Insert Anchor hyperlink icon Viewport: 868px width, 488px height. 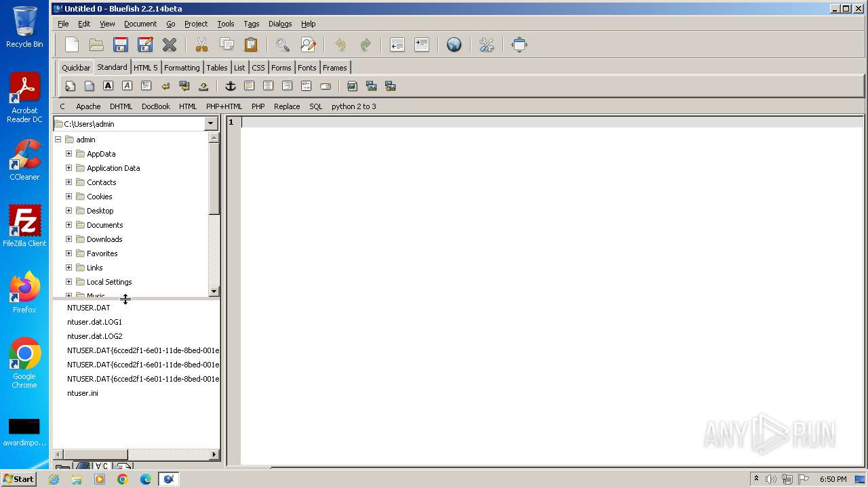pyautogui.click(x=230, y=86)
